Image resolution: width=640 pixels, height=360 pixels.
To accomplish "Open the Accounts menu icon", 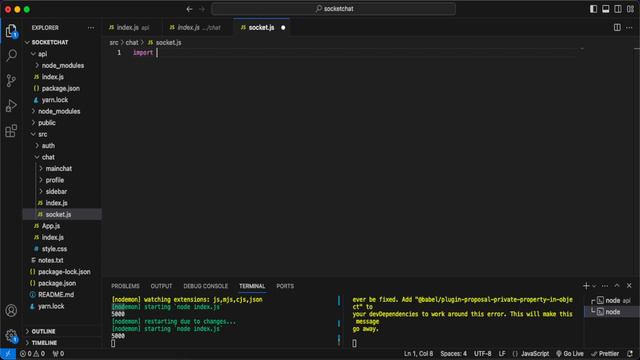I will pyautogui.click(x=11, y=311).
